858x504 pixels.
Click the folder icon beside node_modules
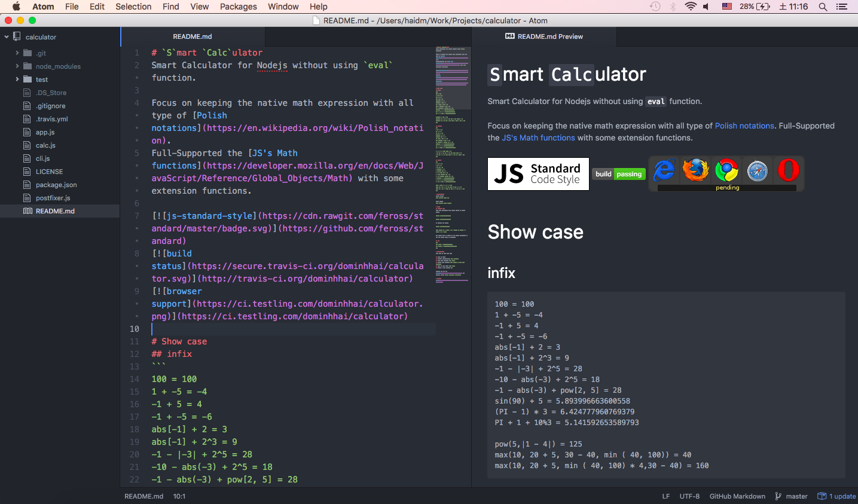coord(28,66)
